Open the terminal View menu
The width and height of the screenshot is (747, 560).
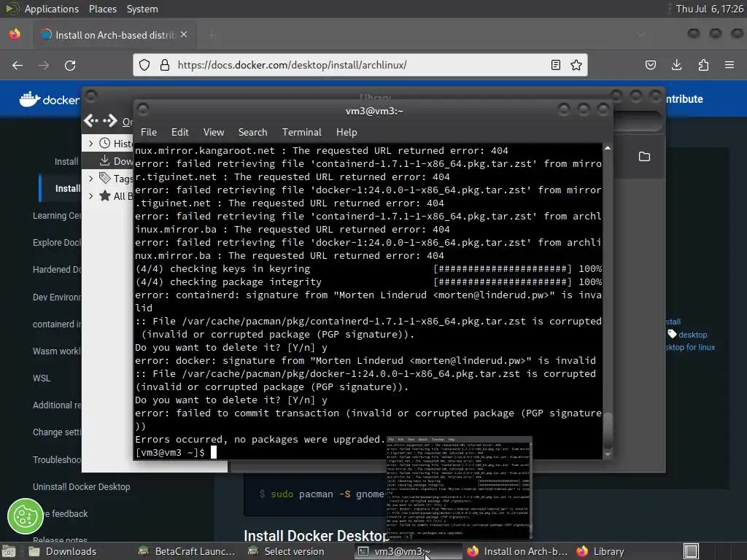tap(214, 133)
